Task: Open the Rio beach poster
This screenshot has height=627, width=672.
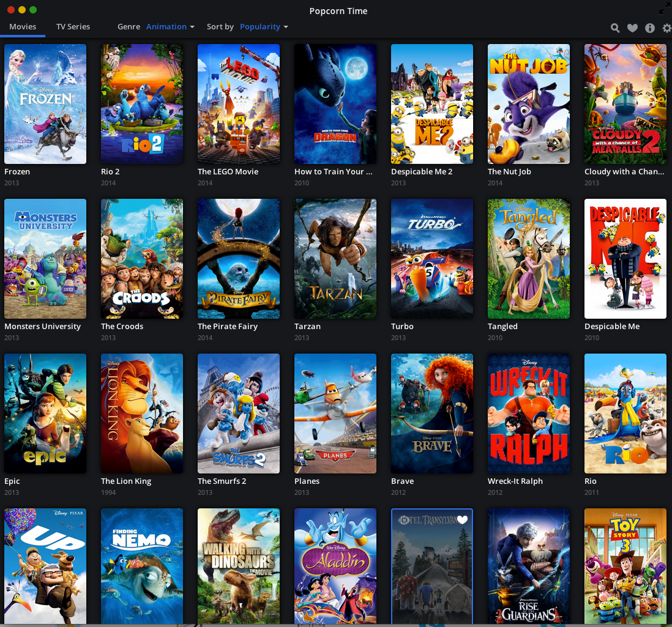Action: [625, 414]
